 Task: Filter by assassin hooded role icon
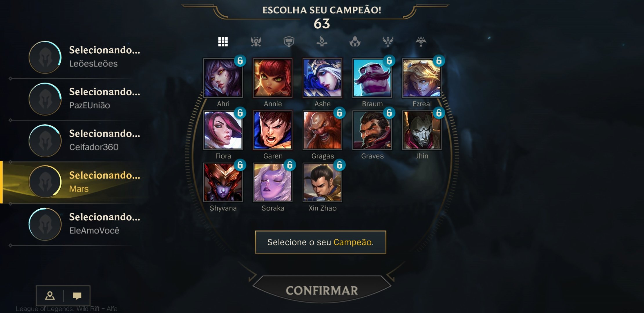pos(355,42)
